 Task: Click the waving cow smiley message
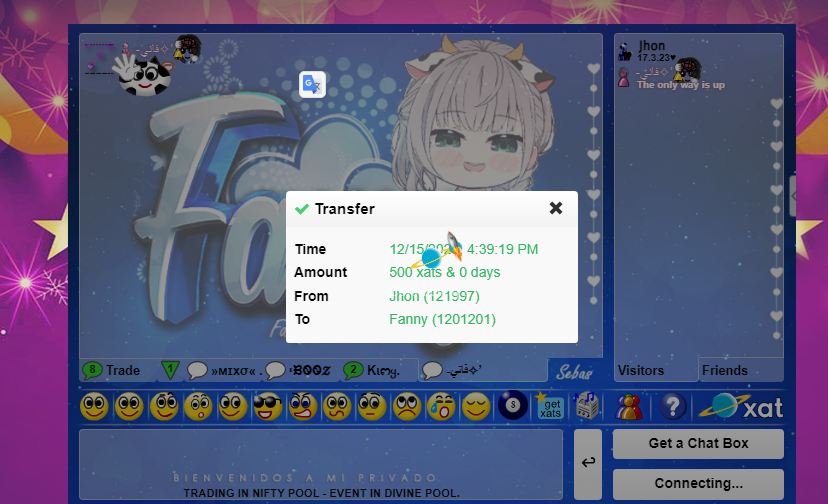tap(142, 76)
